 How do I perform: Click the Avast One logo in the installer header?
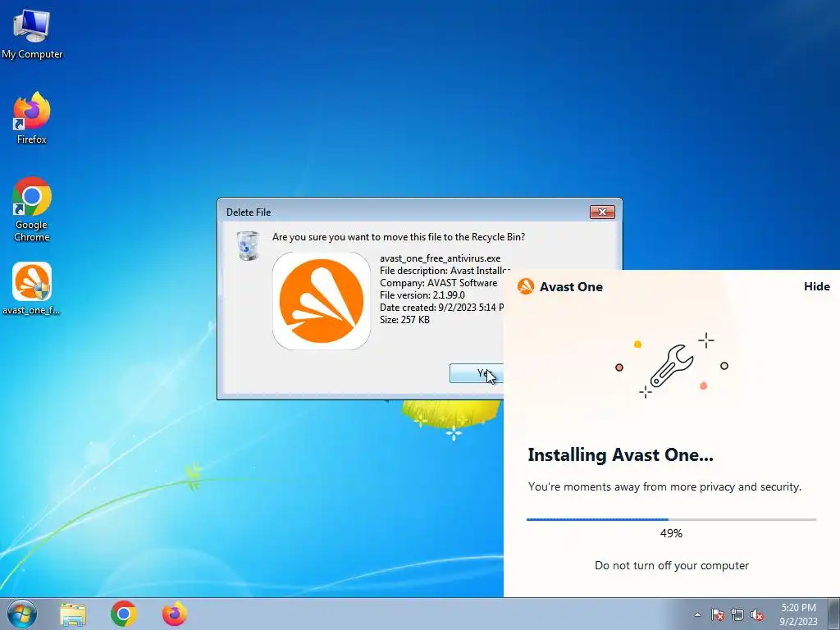pyautogui.click(x=526, y=286)
